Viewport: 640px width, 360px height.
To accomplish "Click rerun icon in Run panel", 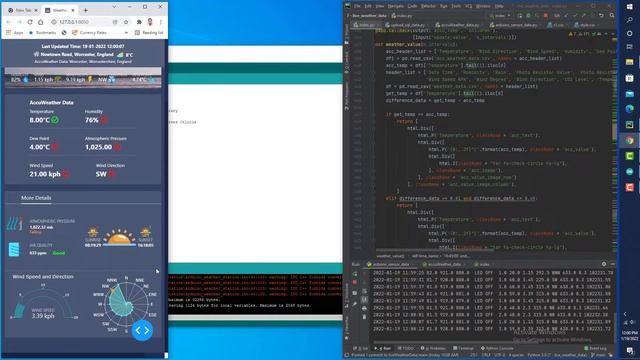I will pos(355,273).
